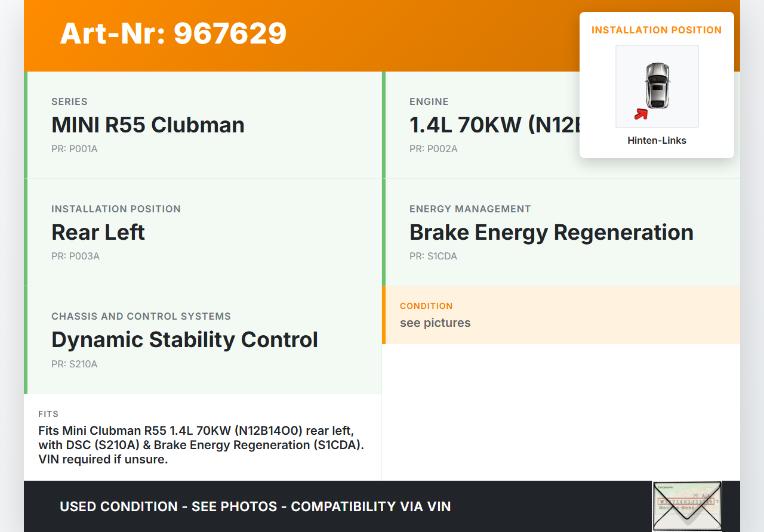Click PR code P001A under series
The height and width of the screenshot is (532, 764).
coord(75,149)
